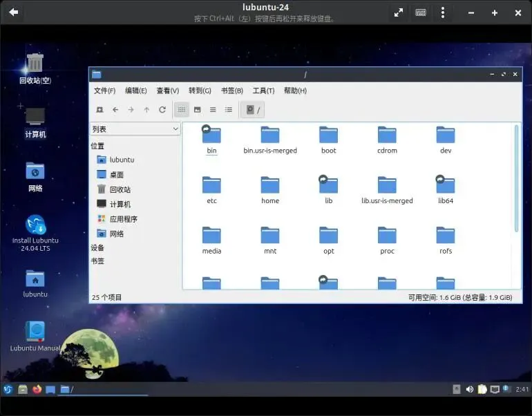Switch to compact list view
This screenshot has height=416, width=532.
click(x=213, y=110)
